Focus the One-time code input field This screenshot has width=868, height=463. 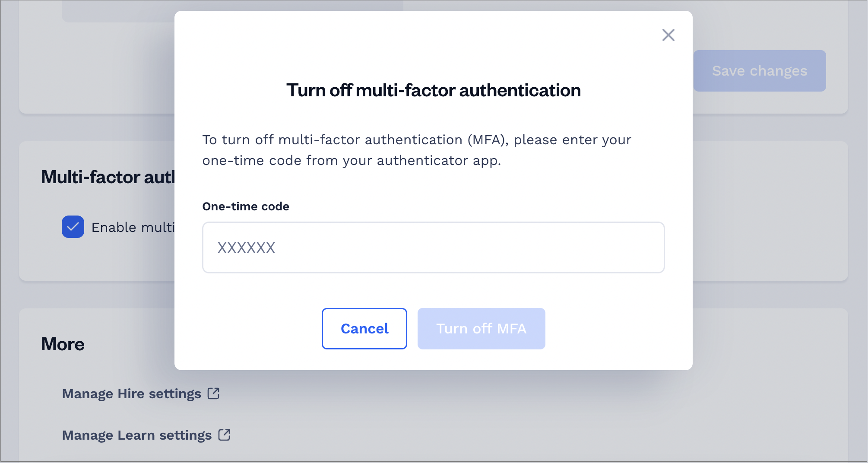point(433,247)
